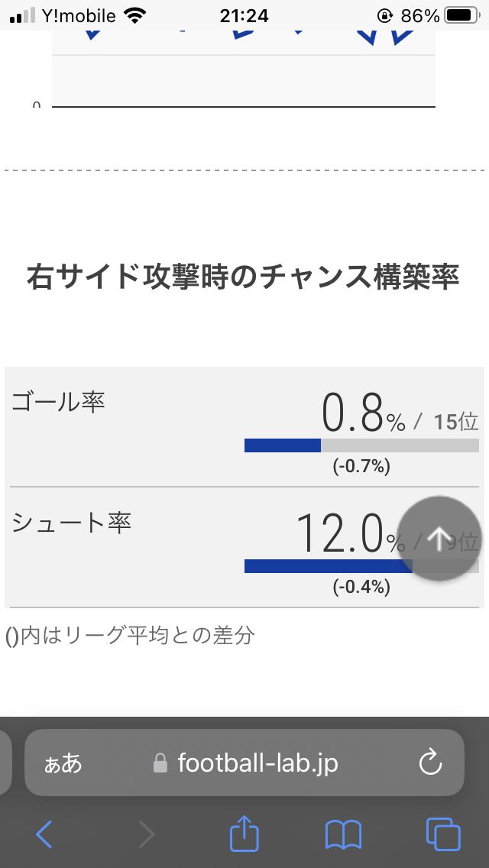This screenshot has width=489, height=868.
Task: Open the Safari share sheet
Action: click(x=245, y=833)
